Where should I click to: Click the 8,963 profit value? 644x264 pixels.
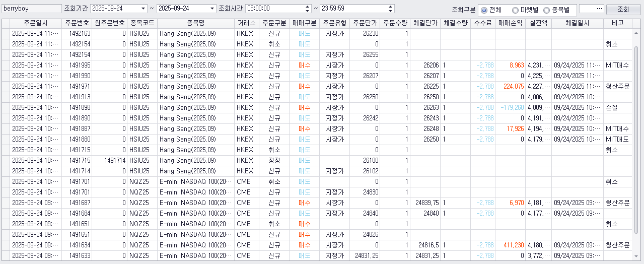(x=511, y=65)
